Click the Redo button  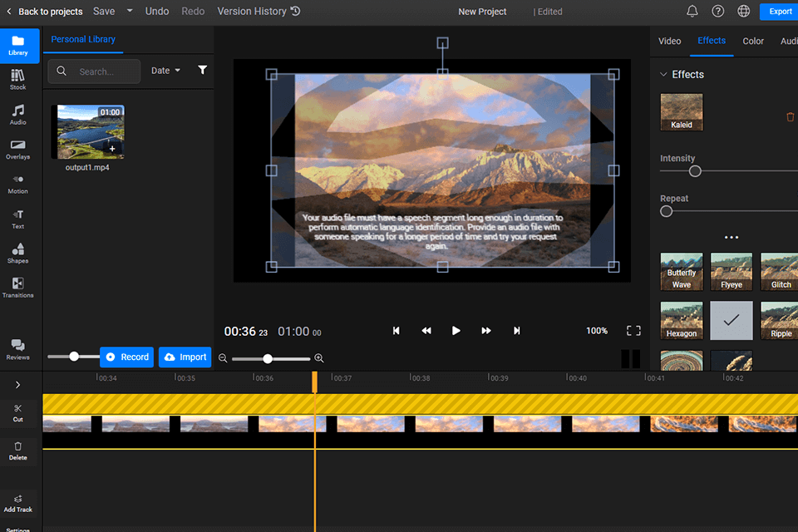pyautogui.click(x=193, y=11)
